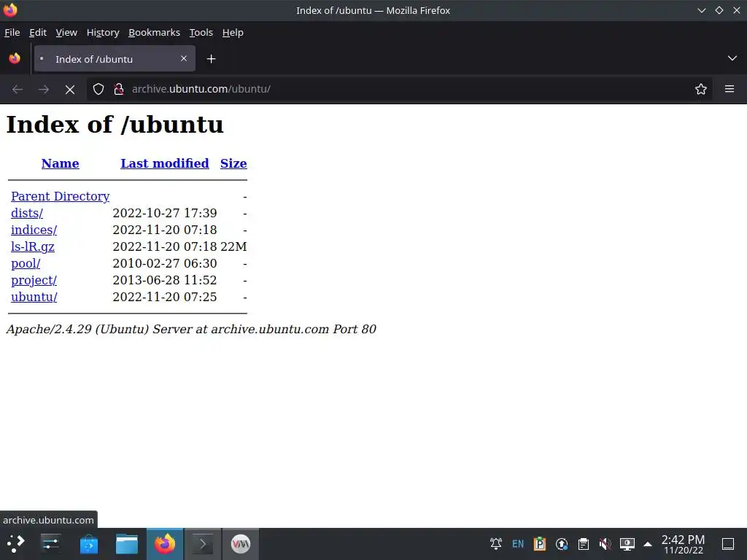The width and height of the screenshot is (747, 560).
Task: Open the project/ directory
Action: point(34,280)
